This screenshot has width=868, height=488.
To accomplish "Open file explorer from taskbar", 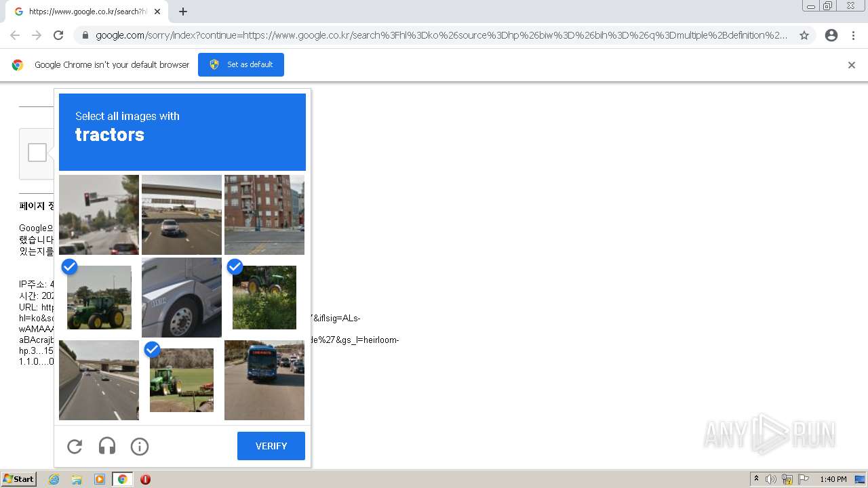I will 77,479.
